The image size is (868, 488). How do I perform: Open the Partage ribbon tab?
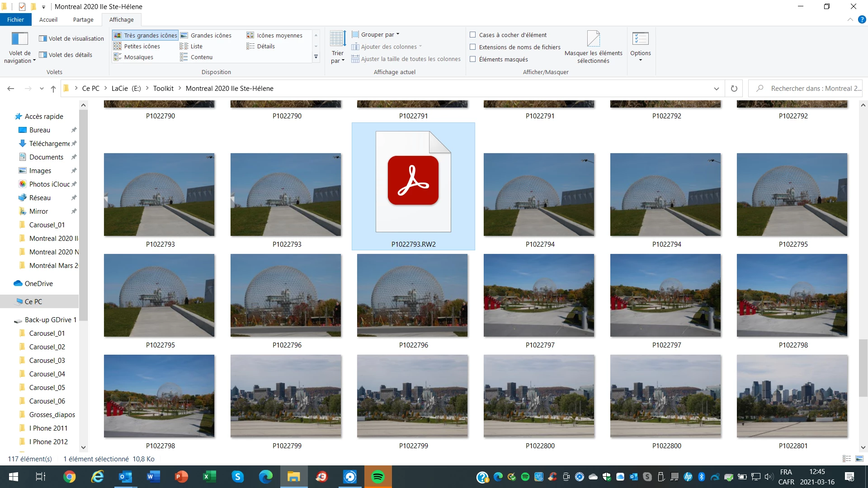[83, 19]
